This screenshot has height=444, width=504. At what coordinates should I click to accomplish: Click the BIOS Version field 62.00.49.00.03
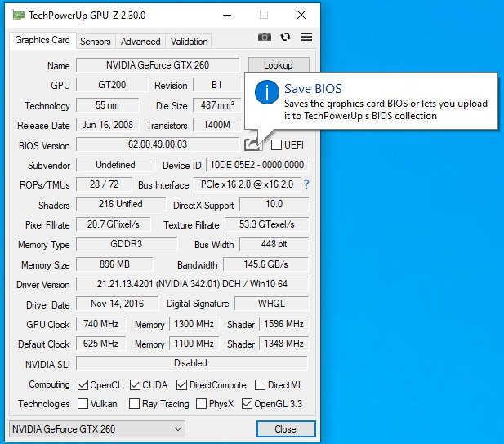(x=158, y=144)
